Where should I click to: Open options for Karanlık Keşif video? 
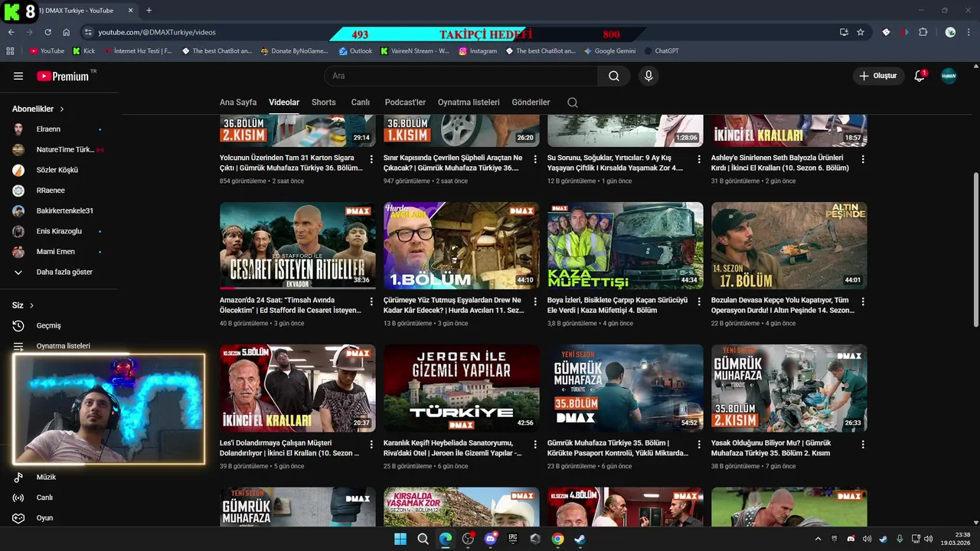click(x=535, y=444)
